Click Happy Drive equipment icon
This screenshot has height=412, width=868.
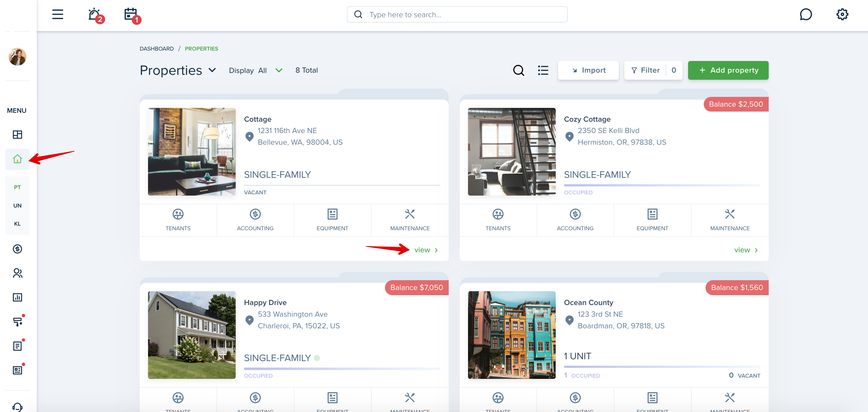click(x=332, y=398)
